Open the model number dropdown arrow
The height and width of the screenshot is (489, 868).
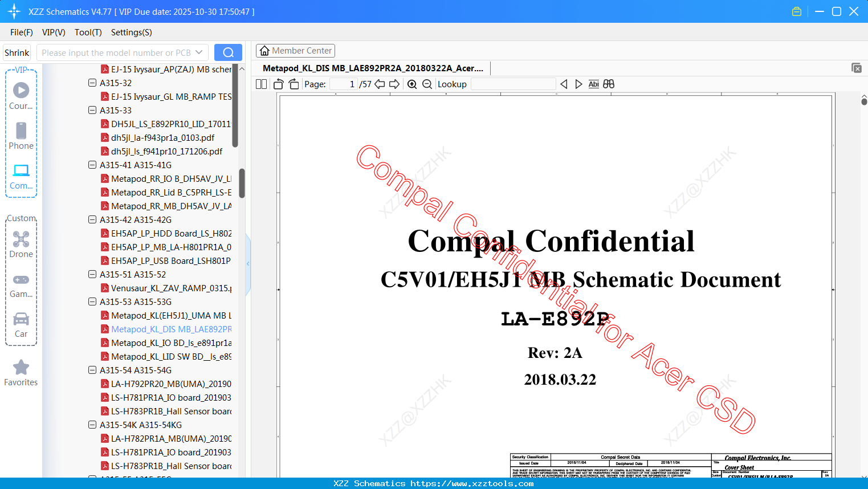click(x=199, y=52)
